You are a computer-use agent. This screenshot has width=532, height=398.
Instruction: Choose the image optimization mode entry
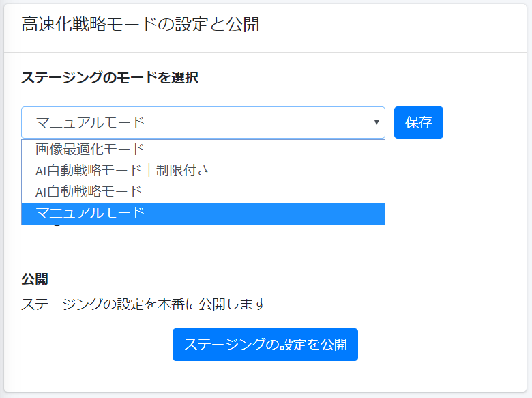[203, 150]
